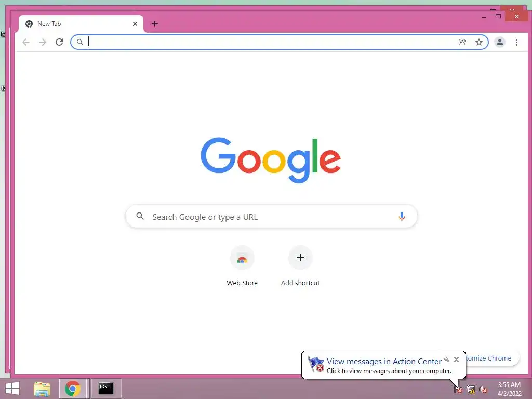
Task: Bookmark this tab with the star icon
Action: pos(478,42)
